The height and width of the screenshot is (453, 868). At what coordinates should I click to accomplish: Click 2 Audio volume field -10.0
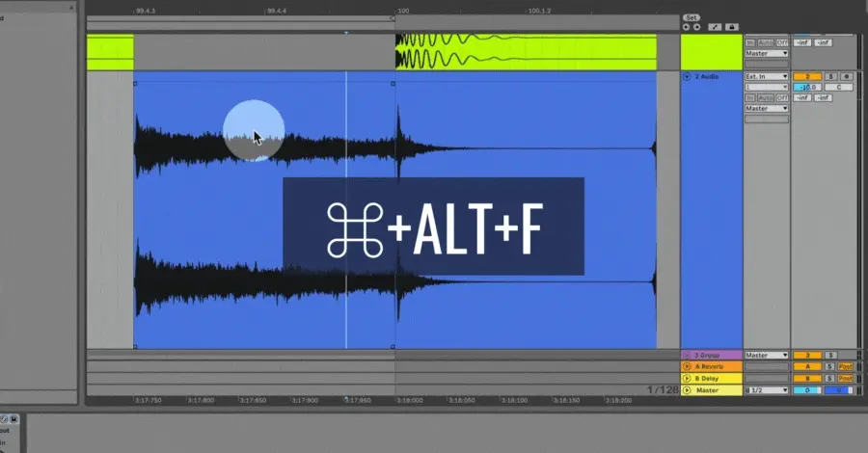point(807,87)
